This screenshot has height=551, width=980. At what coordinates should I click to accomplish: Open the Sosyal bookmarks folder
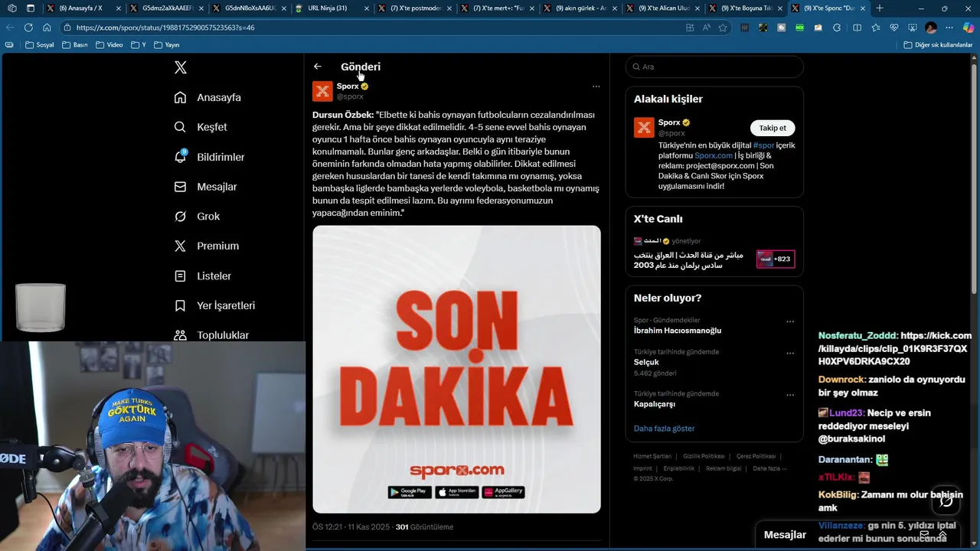pyautogui.click(x=40, y=45)
